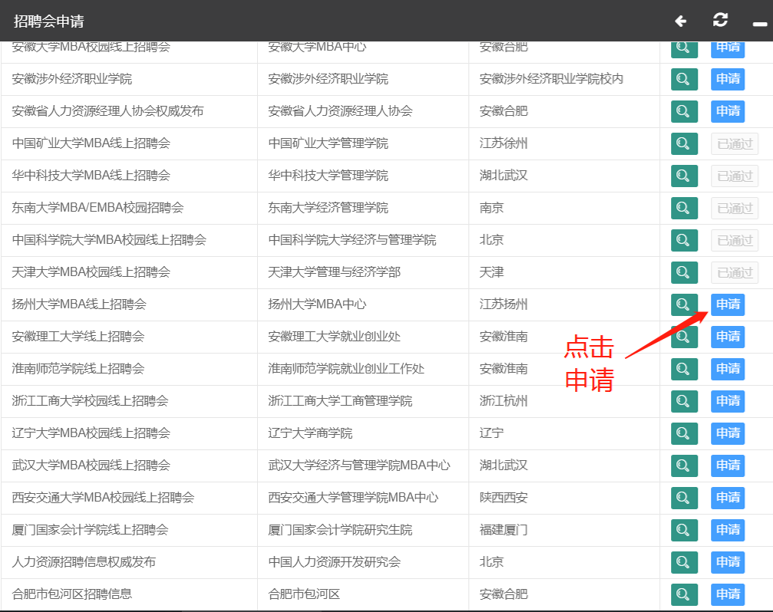View details of 武汉大学MBA校园线上招聘会
The image size is (773, 612).
(x=684, y=466)
